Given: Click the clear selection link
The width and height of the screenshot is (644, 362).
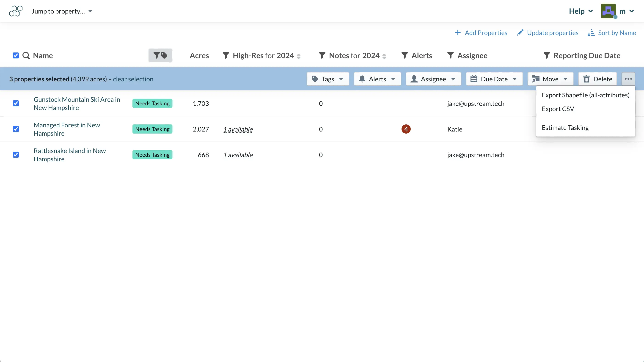Looking at the screenshot, I should coord(133,79).
